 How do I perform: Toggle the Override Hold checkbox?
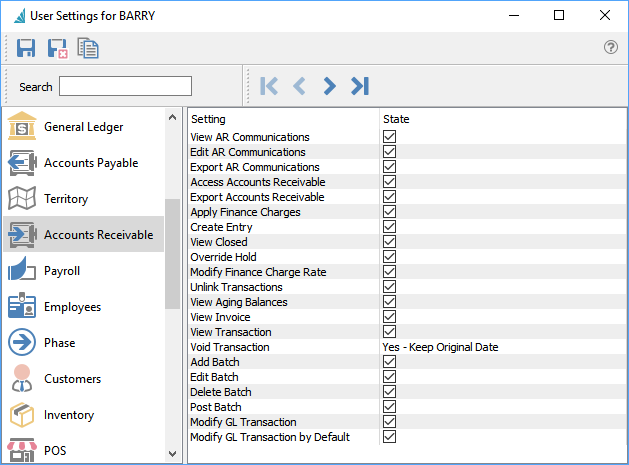390,257
